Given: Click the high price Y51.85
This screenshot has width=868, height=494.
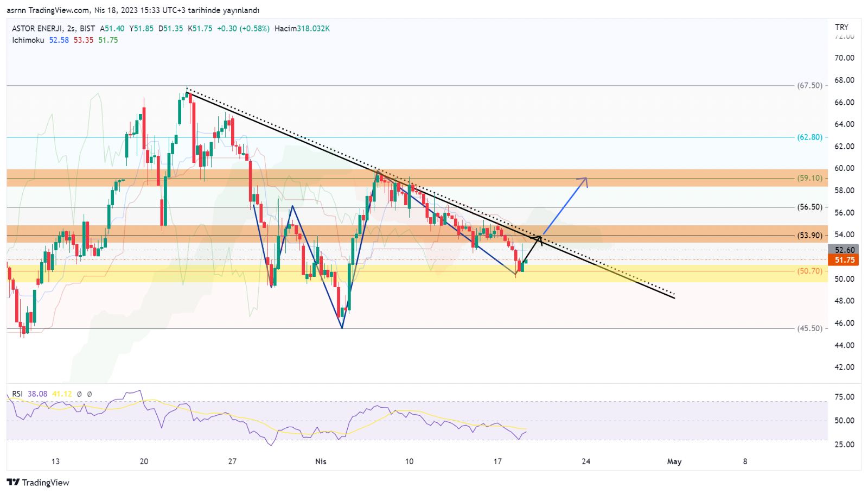Looking at the screenshot, I should click(x=142, y=28).
